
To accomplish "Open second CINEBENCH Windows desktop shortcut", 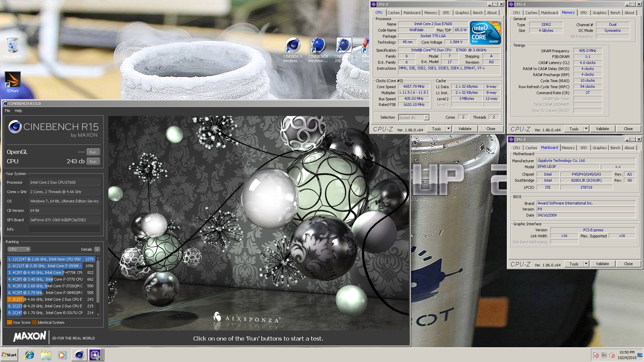I will click(318, 50).
